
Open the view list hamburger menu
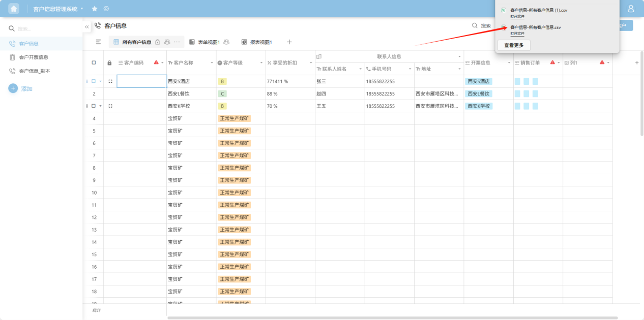click(98, 42)
